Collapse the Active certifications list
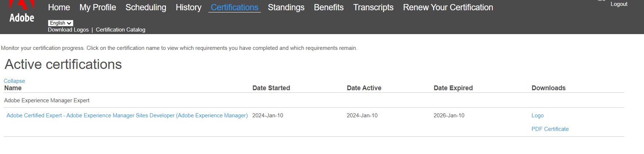 14,81
